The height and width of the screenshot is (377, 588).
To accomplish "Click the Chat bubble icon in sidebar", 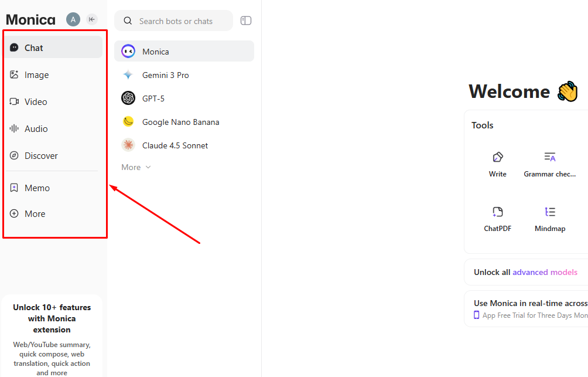I will coord(14,47).
